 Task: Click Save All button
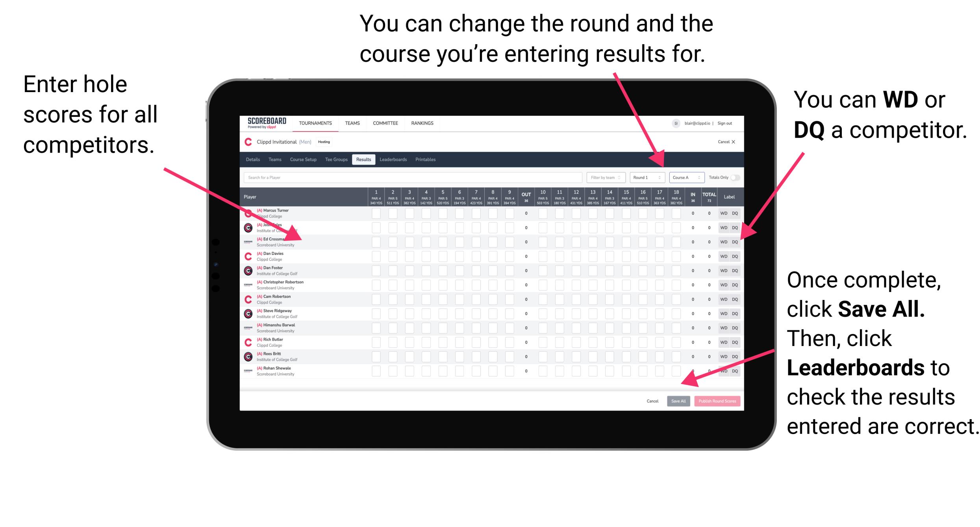[x=678, y=401]
